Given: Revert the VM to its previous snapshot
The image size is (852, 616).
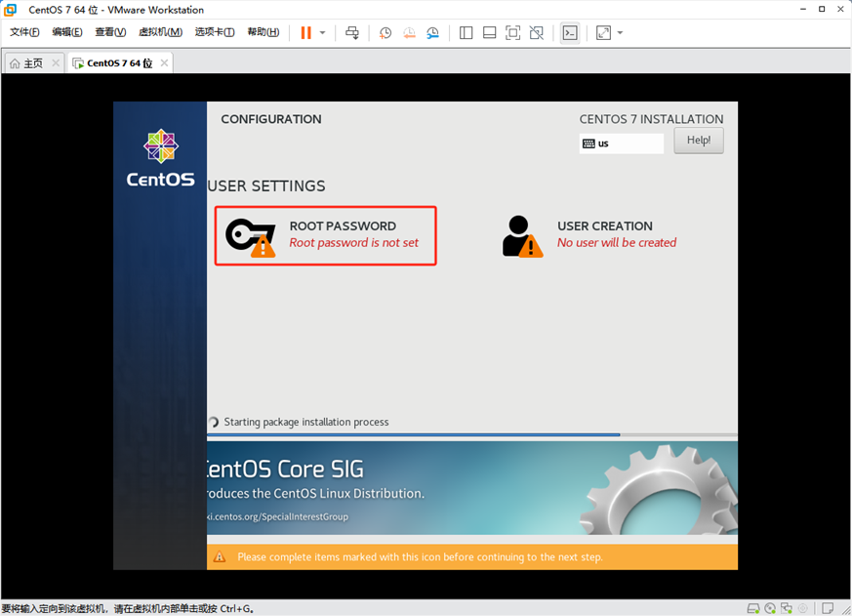Looking at the screenshot, I should [409, 32].
